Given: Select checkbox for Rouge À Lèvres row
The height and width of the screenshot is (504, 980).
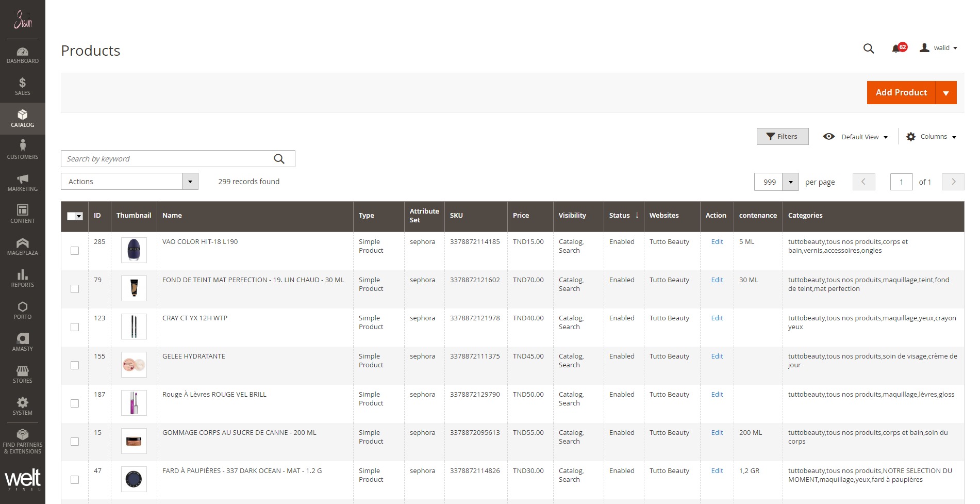Looking at the screenshot, I should click(x=75, y=403).
